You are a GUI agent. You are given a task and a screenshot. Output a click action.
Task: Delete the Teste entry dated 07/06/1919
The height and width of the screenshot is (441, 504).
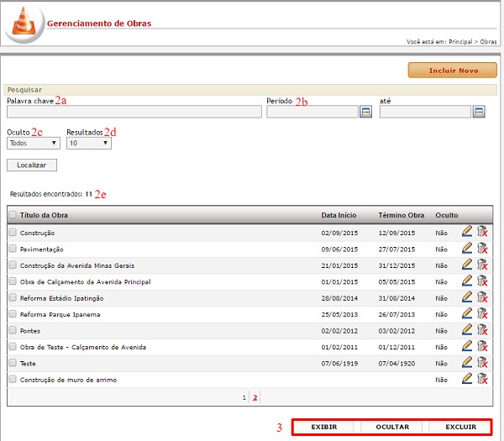(x=482, y=362)
